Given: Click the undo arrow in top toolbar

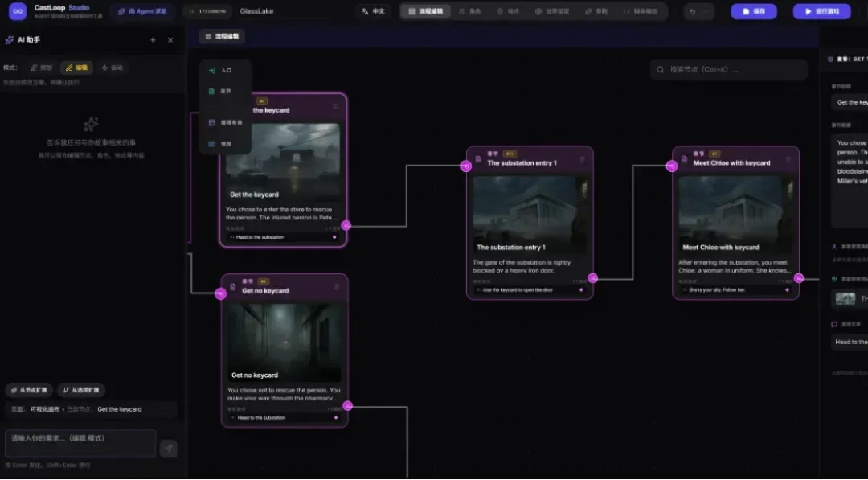Looking at the screenshot, I should tap(692, 11).
